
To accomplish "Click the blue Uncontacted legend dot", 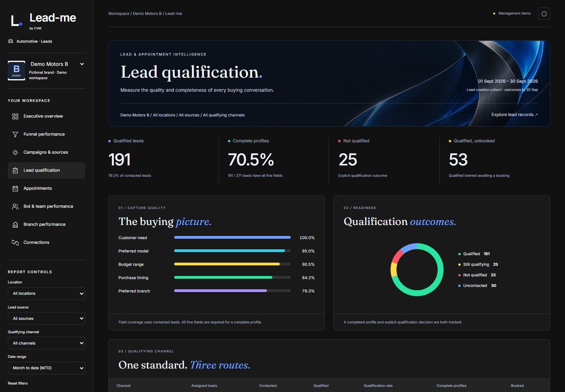I will (x=459, y=286).
